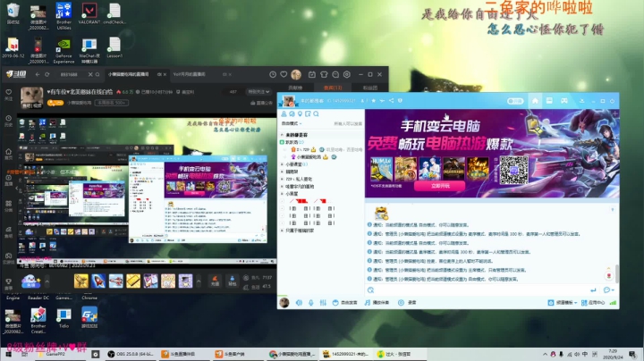Click the flower gift icon in YY chat
The width and height of the screenshot is (644, 361).
(609, 276)
